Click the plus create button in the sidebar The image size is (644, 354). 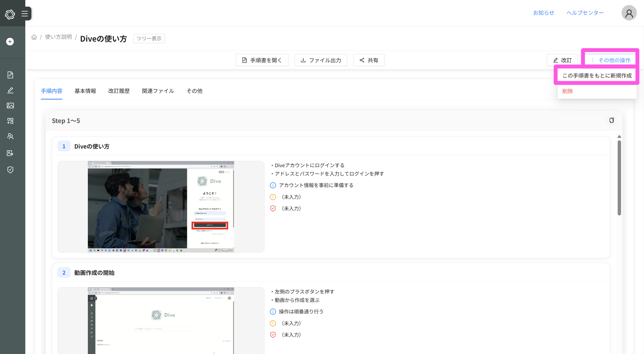coord(10,42)
